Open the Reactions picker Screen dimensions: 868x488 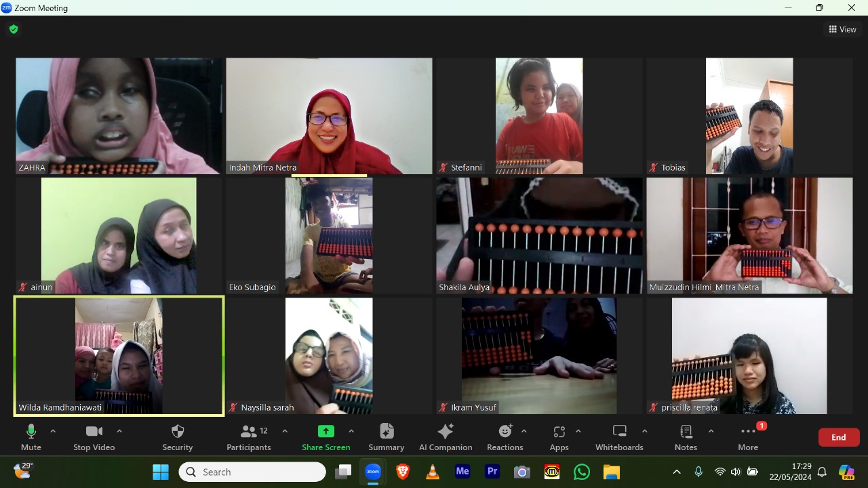(505, 437)
